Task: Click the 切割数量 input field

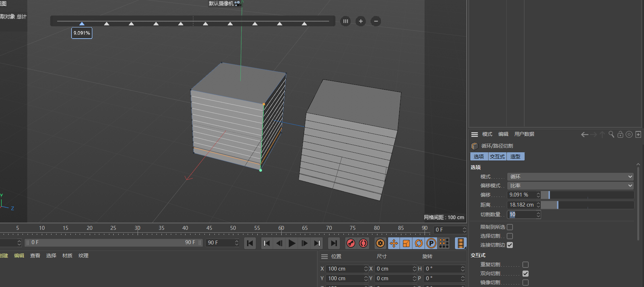Action: pos(522,215)
